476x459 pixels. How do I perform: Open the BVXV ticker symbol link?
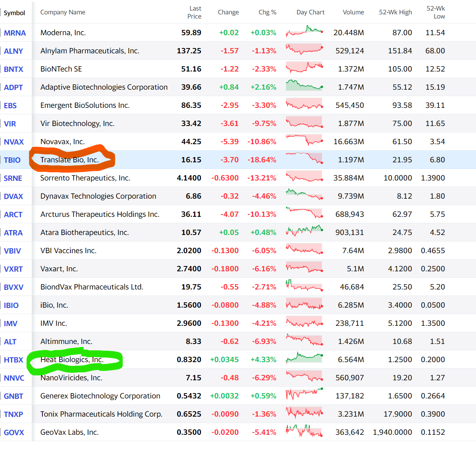tap(14, 287)
